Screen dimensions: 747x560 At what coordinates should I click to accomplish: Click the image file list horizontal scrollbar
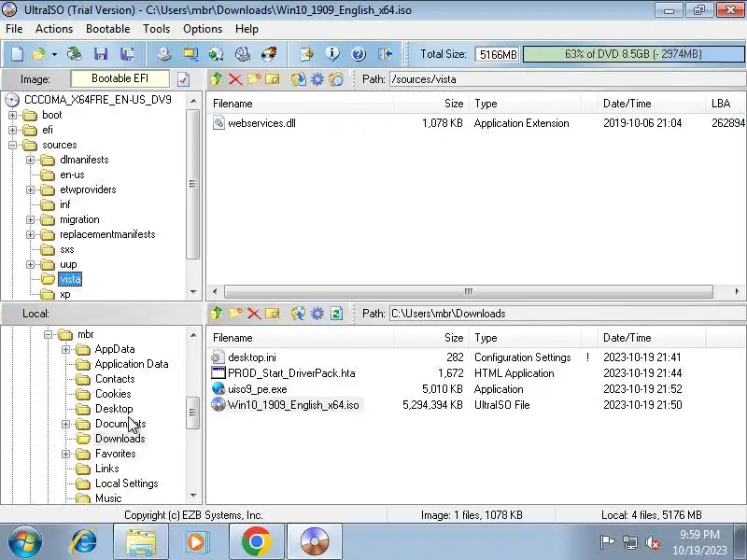[469, 291]
